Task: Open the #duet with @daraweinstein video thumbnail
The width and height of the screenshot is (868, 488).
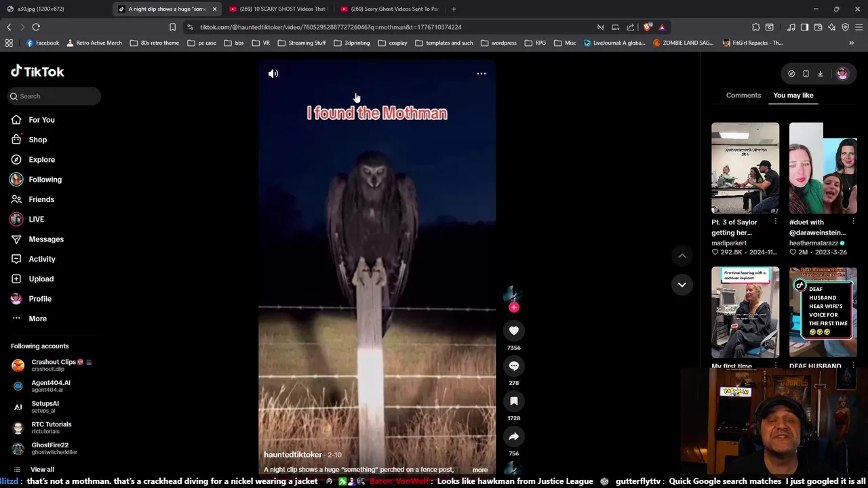Action: 823,168
